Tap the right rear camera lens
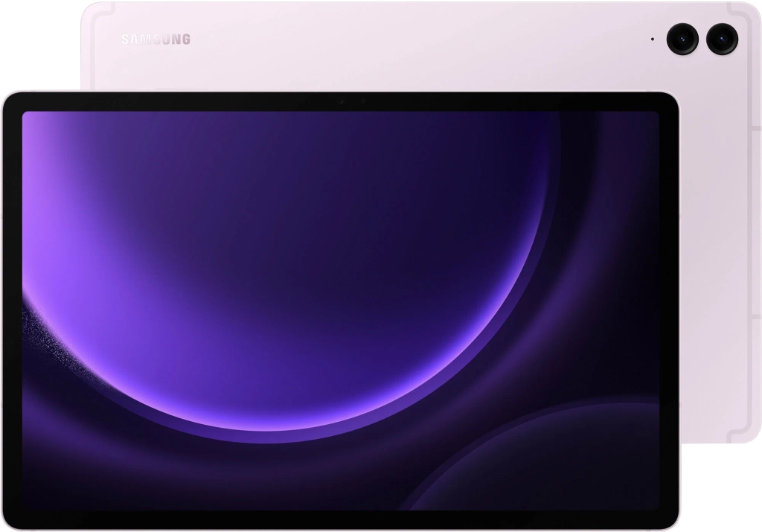 [x=720, y=36]
